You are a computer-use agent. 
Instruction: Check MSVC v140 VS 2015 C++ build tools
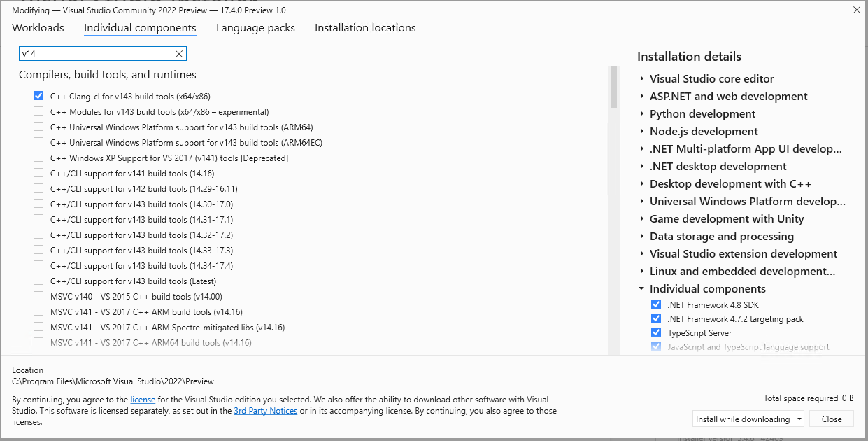(x=38, y=296)
